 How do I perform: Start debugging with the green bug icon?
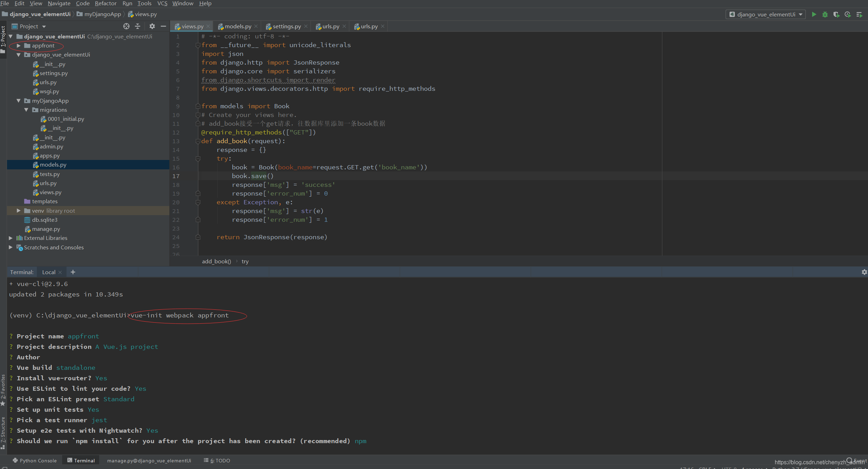(825, 14)
